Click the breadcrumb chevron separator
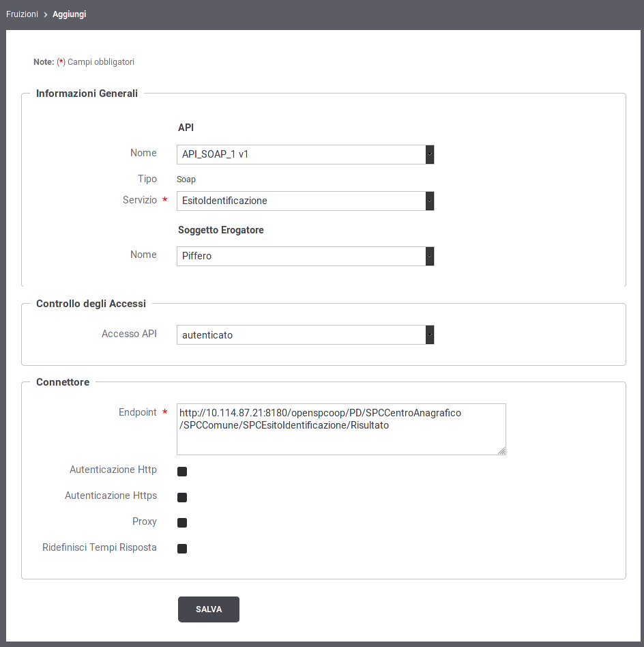Image resolution: width=644 pixels, height=647 pixels. [46, 14]
